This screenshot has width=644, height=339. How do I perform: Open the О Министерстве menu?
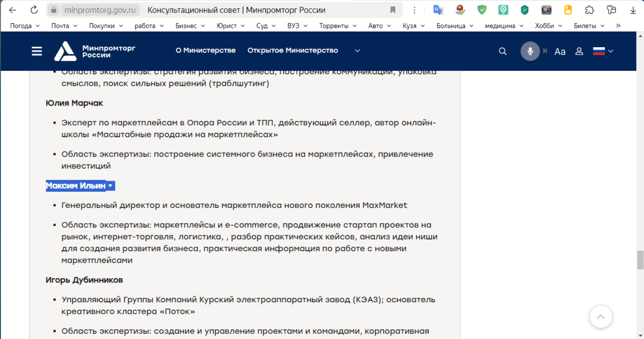pyautogui.click(x=206, y=51)
